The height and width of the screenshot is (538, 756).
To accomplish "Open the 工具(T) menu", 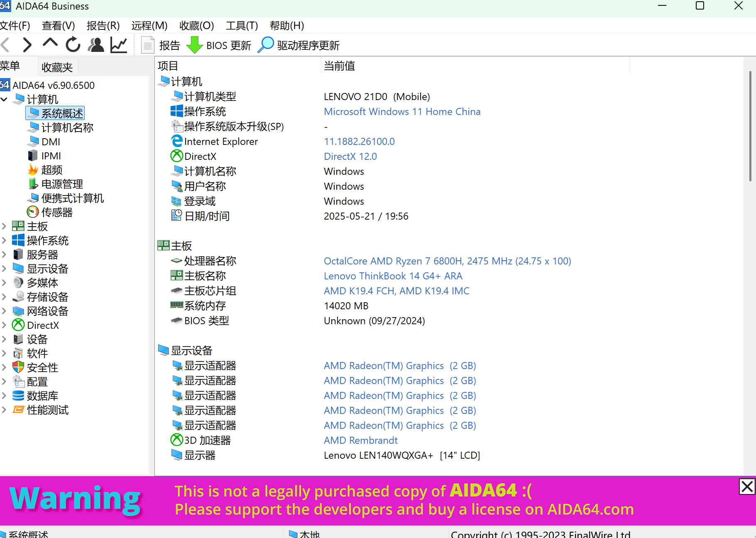I will point(242,26).
